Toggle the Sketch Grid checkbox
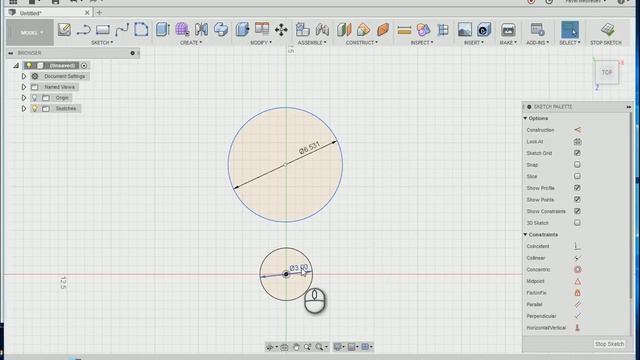 pyautogui.click(x=577, y=153)
